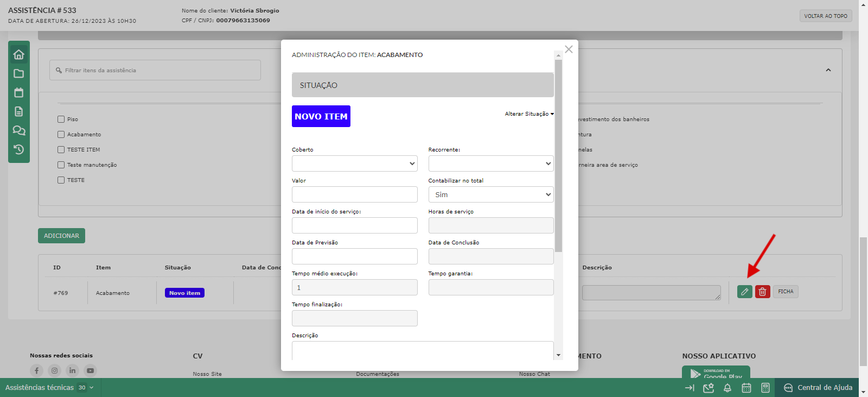The width and height of the screenshot is (868, 397).
Task: Check the TESTE checkbox
Action: [61, 180]
